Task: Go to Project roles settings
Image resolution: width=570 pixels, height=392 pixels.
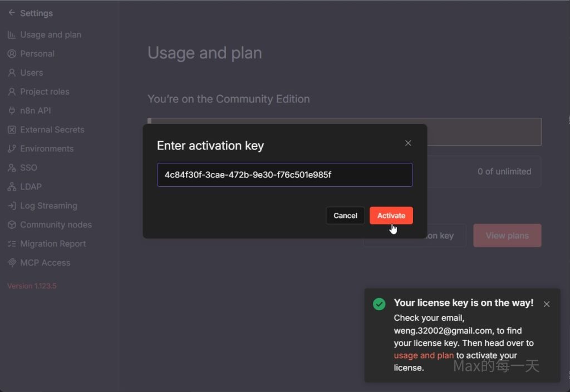Action: pyautogui.click(x=45, y=92)
